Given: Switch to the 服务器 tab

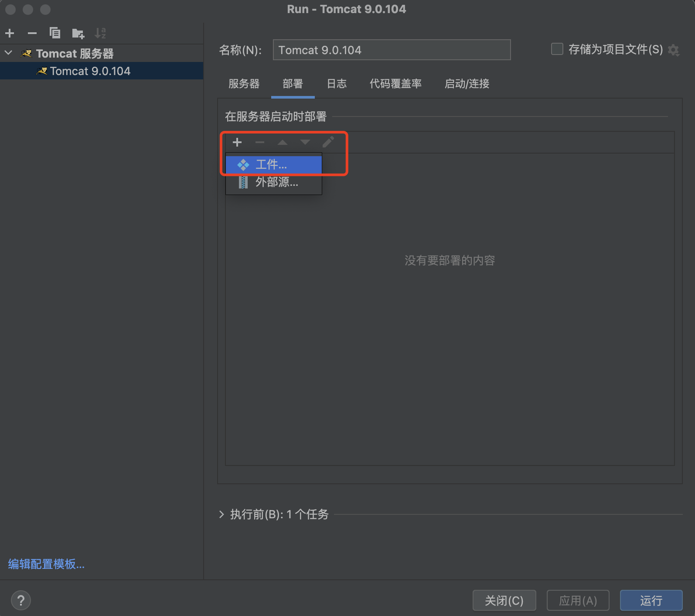Looking at the screenshot, I should point(244,84).
